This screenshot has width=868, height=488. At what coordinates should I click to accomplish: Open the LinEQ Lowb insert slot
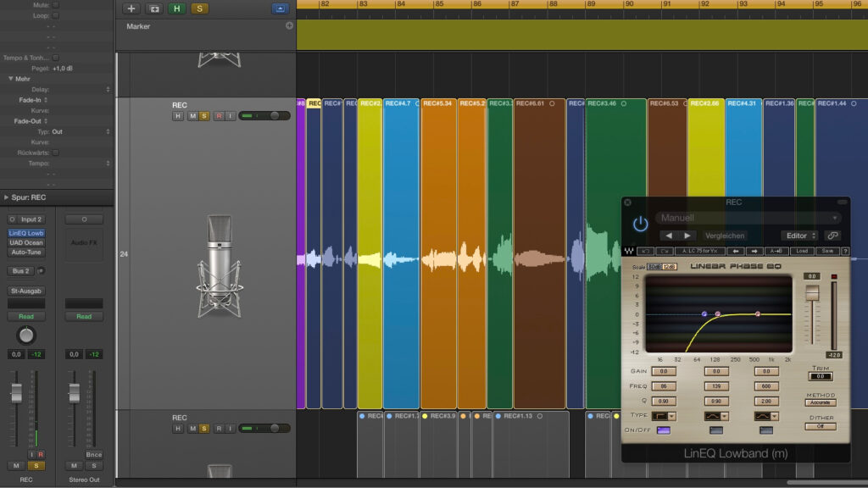(x=26, y=234)
